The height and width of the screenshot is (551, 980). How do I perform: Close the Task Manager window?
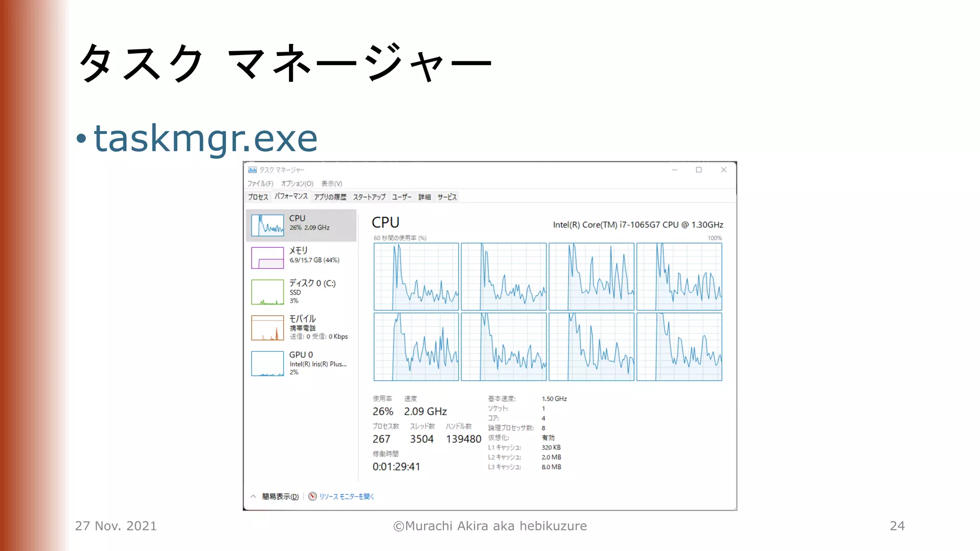724,170
